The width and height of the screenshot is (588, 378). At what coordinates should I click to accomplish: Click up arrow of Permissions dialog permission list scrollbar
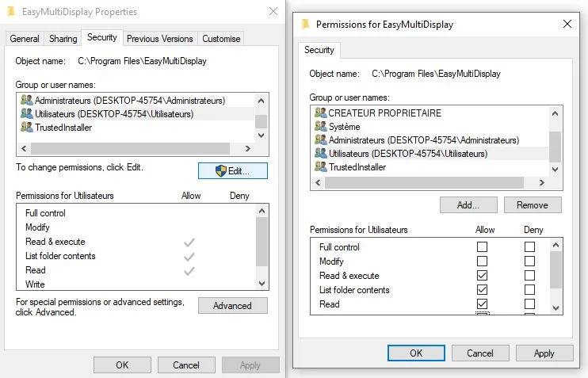pos(556,245)
